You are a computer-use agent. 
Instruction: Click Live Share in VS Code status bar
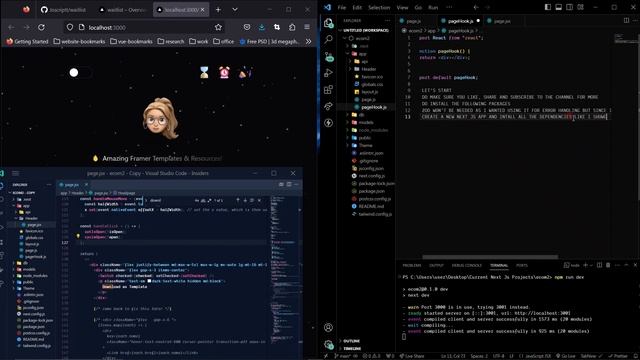click(x=411, y=356)
